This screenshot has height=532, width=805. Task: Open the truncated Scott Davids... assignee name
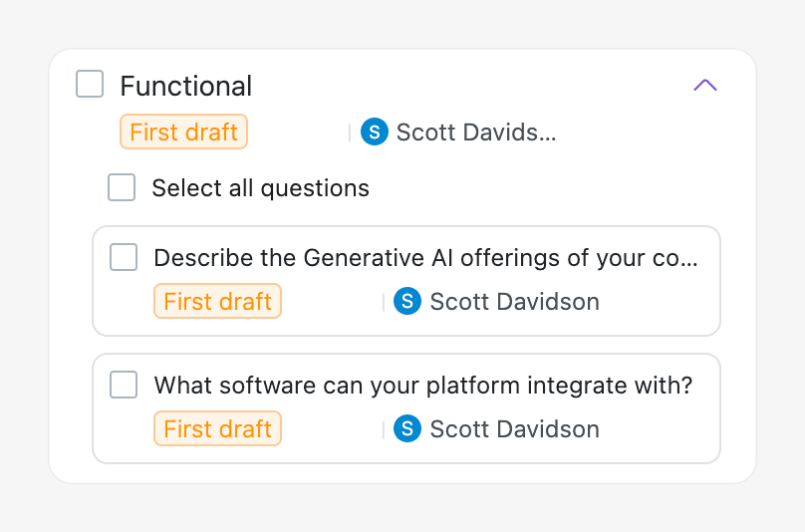point(476,132)
